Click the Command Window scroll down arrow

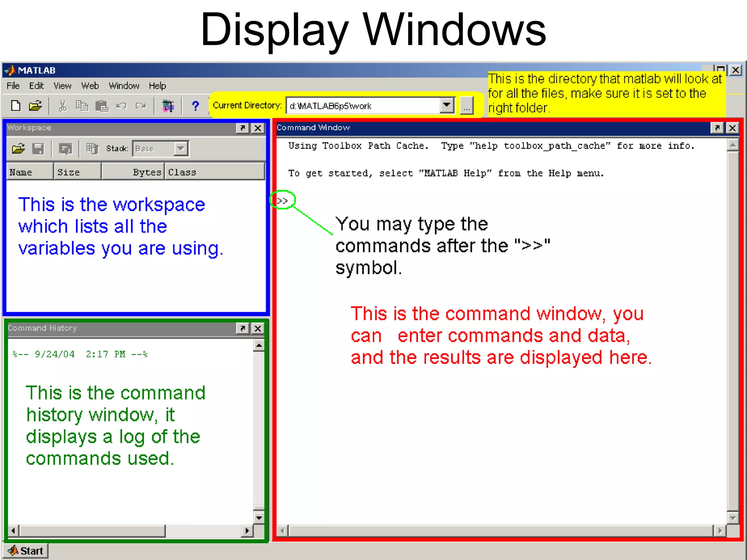pos(732,518)
